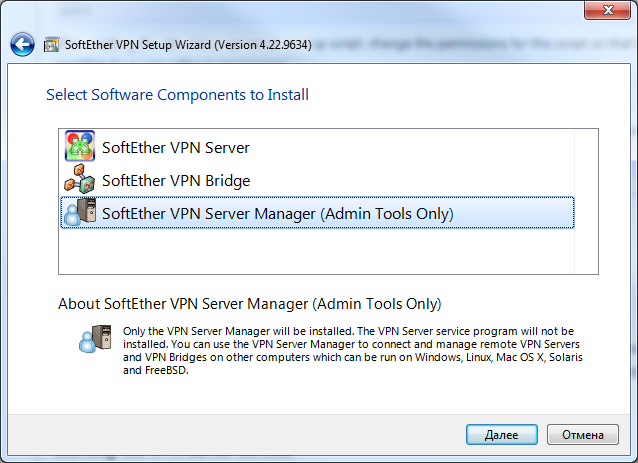Close the setup wizard window
The width and height of the screenshot is (638, 463).
[x=607, y=10]
